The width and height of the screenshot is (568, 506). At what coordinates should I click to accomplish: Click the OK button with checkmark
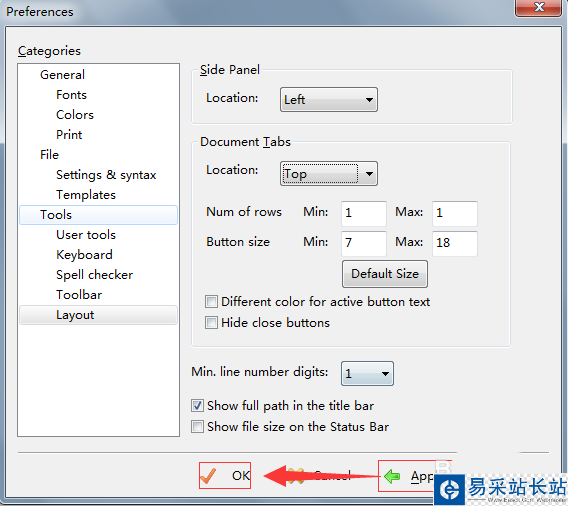[225, 475]
